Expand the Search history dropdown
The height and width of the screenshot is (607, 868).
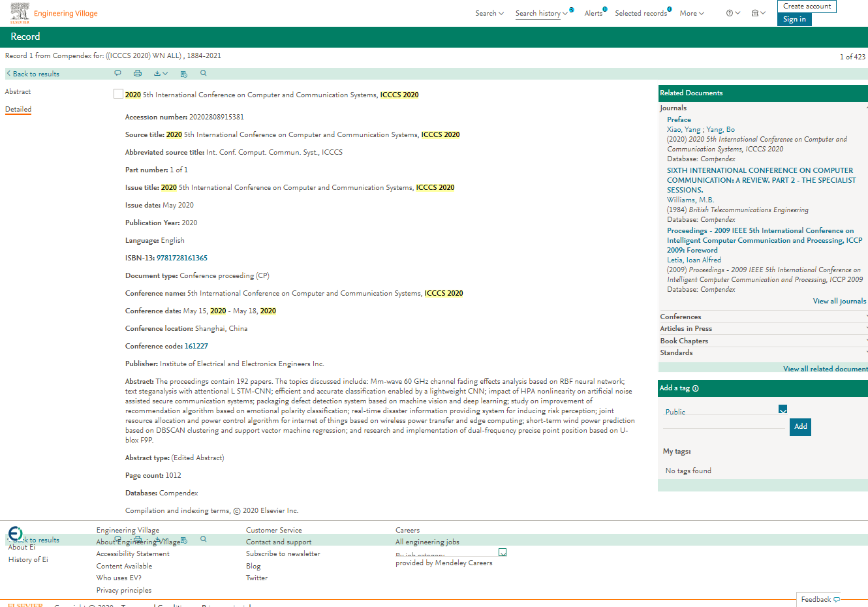pos(542,13)
